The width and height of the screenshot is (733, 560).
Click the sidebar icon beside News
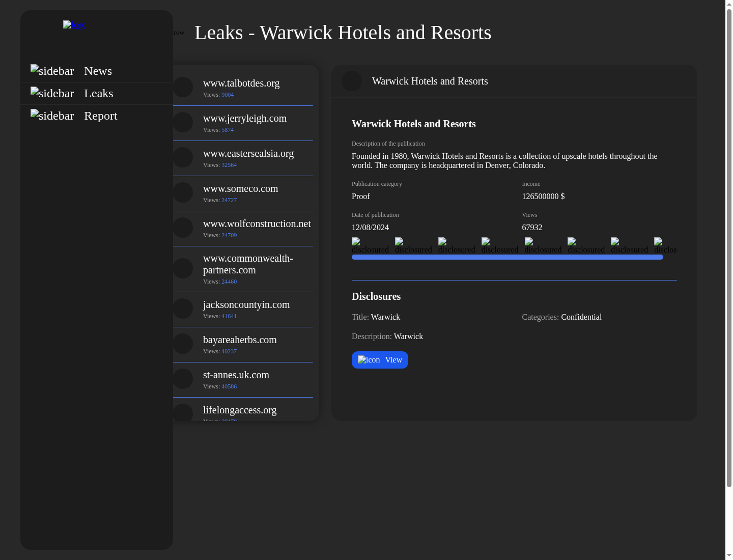tap(52, 71)
